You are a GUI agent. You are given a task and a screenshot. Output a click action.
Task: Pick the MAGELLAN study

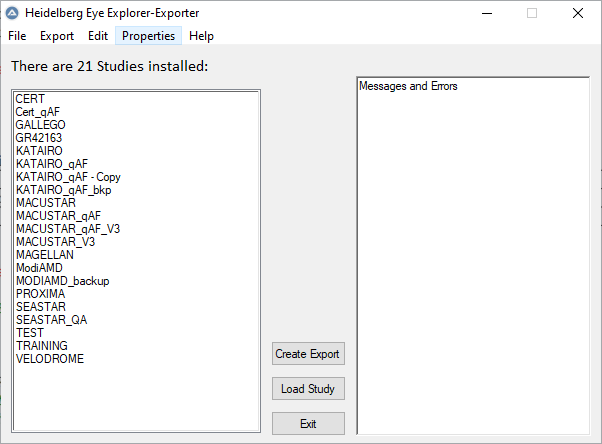tap(45, 255)
